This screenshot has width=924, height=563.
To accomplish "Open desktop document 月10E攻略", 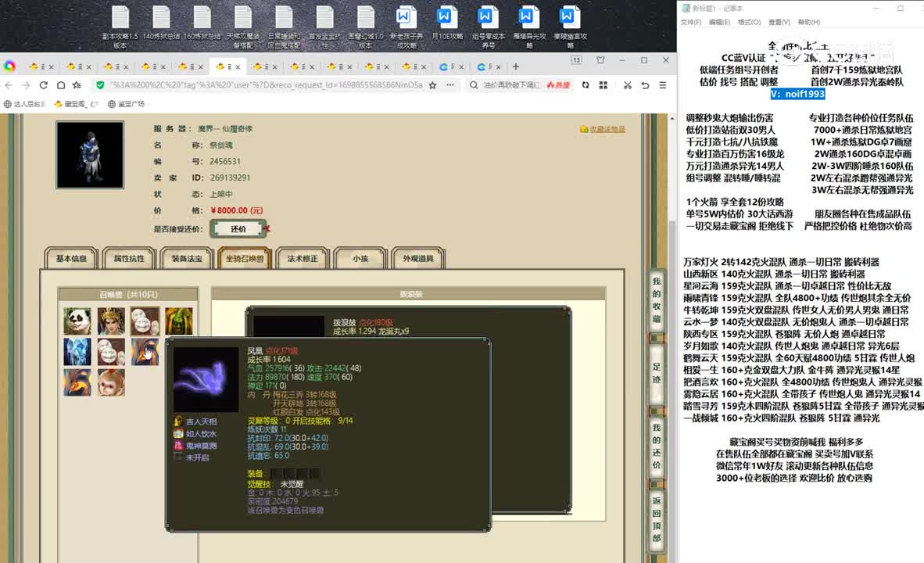I will click(447, 23).
